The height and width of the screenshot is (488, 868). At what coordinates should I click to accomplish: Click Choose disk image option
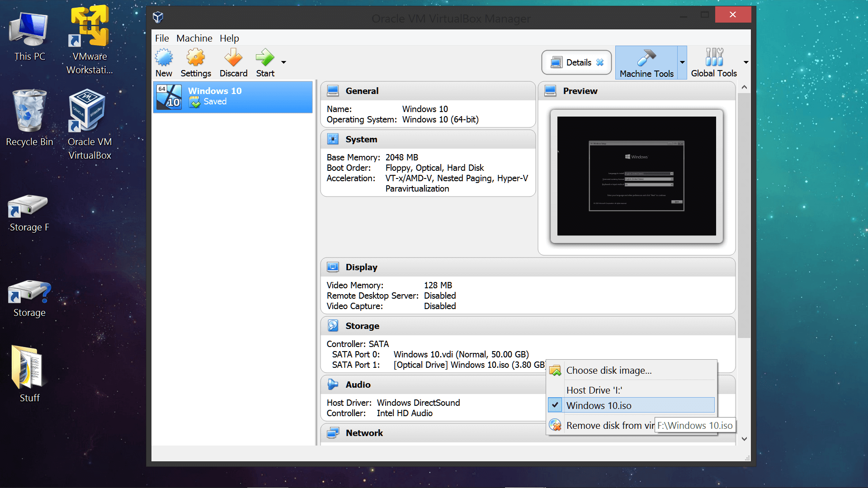(x=609, y=370)
